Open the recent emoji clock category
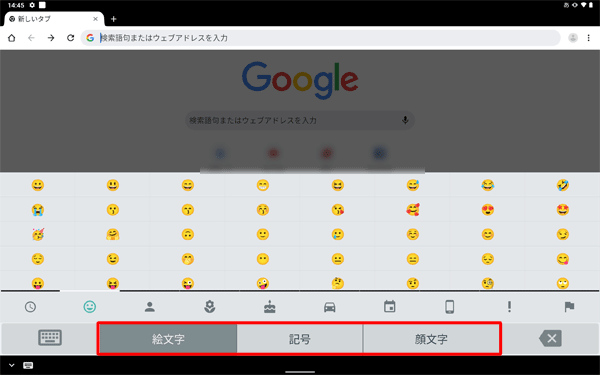Screen dimensions: 600x375 click(30, 307)
